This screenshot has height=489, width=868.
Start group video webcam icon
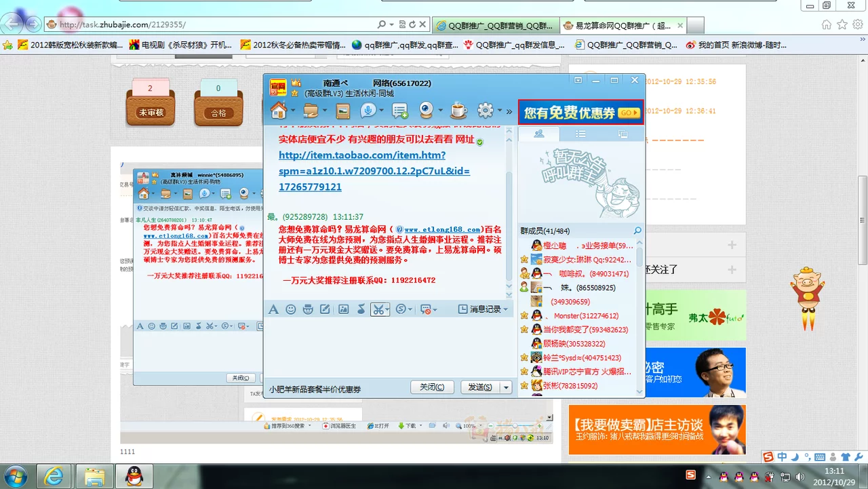(x=427, y=111)
